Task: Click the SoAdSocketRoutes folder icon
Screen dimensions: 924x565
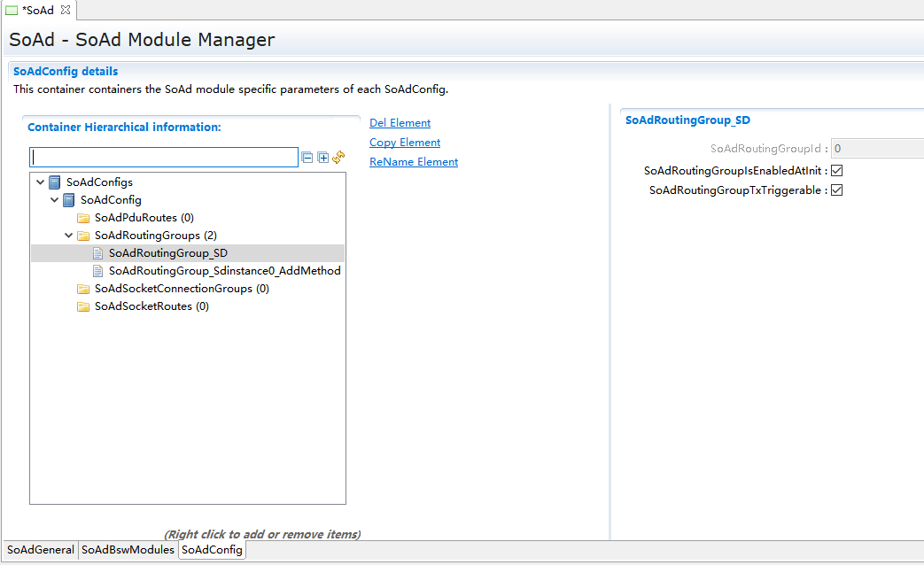Action: pos(83,306)
